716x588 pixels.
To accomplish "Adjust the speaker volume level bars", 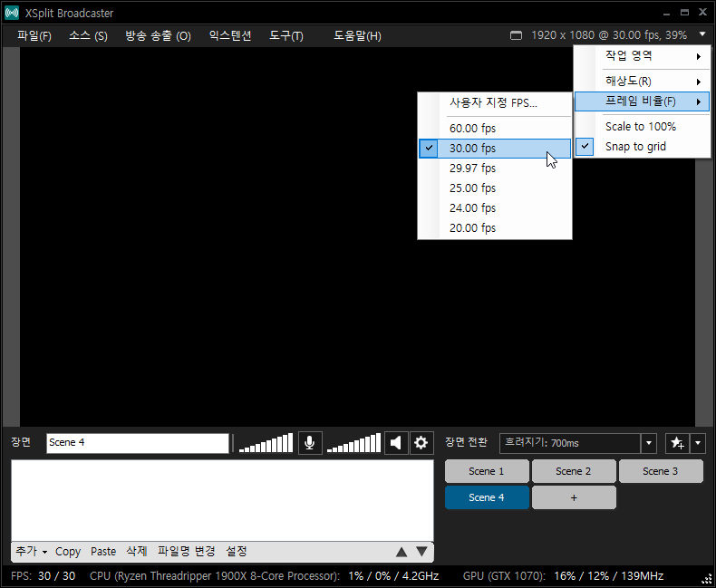I will [353, 443].
